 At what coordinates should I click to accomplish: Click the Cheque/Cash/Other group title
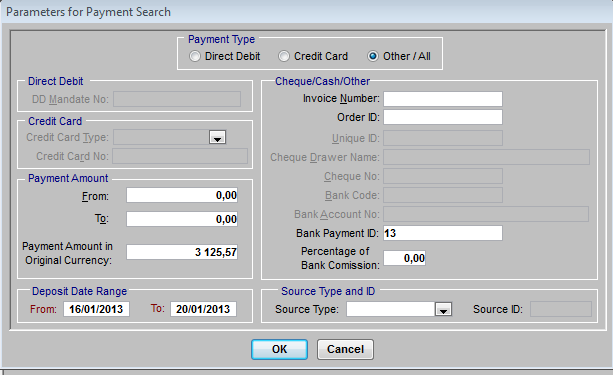[323, 81]
